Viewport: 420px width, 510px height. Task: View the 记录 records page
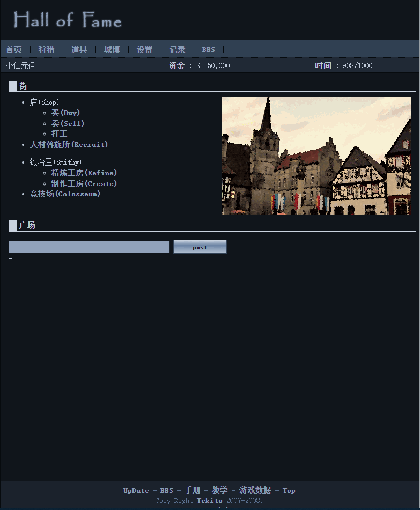click(178, 49)
